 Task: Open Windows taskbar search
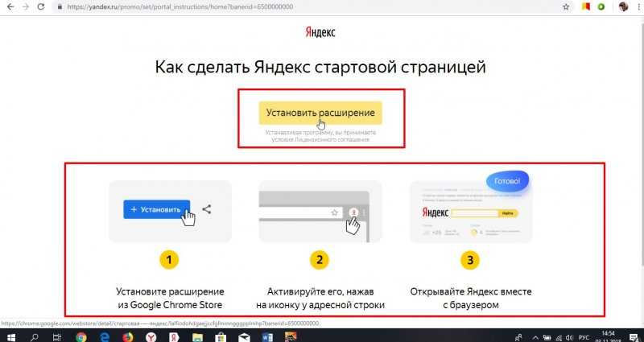coord(35,337)
